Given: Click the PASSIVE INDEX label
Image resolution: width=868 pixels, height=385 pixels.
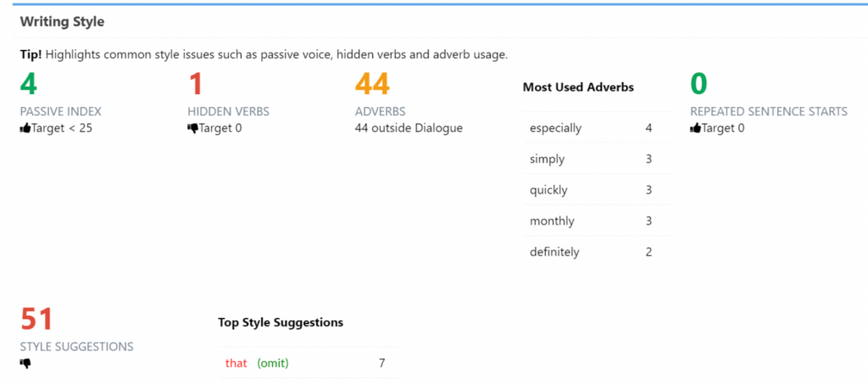Looking at the screenshot, I should (61, 111).
